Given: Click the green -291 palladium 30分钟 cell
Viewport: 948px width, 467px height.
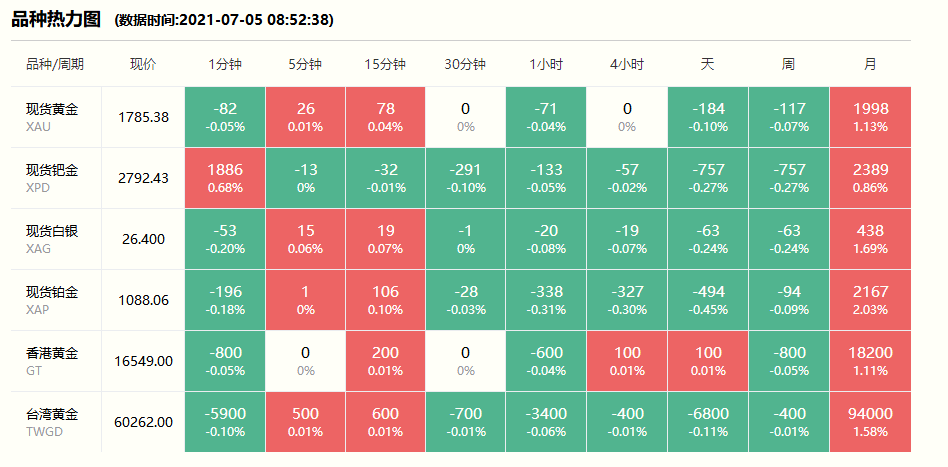Looking at the screenshot, I should click(x=465, y=177).
